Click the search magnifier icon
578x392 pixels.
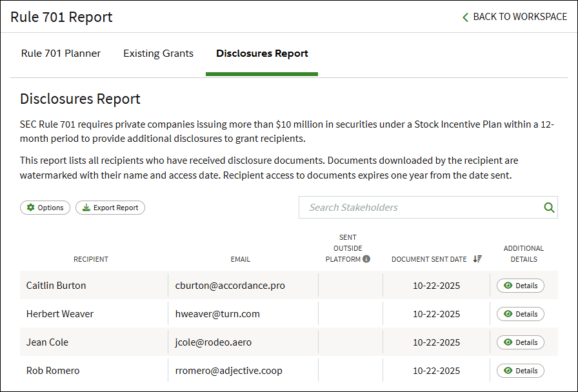(x=549, y=208)
